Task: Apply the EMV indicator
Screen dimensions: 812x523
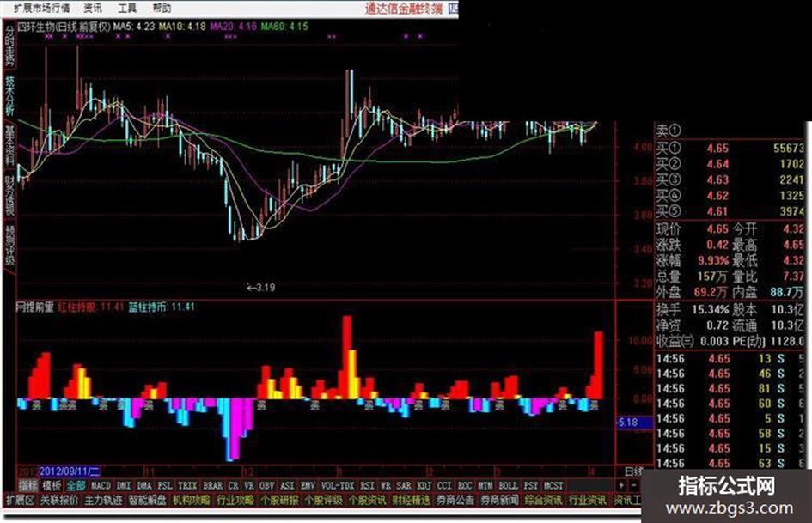Action: [308, 486]
